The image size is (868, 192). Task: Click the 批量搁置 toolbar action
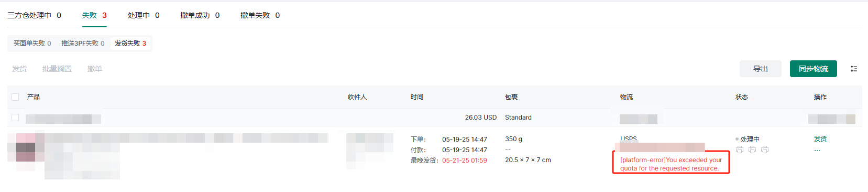[57, 69]
